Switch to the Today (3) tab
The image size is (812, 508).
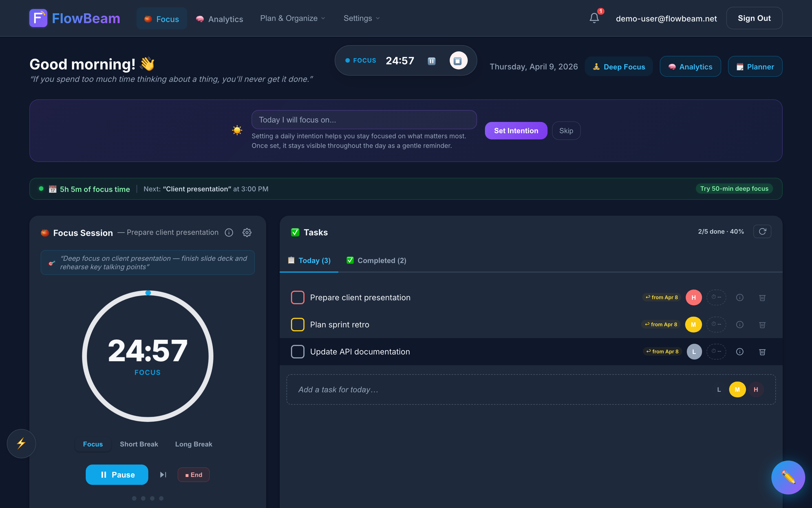[309, 260]
